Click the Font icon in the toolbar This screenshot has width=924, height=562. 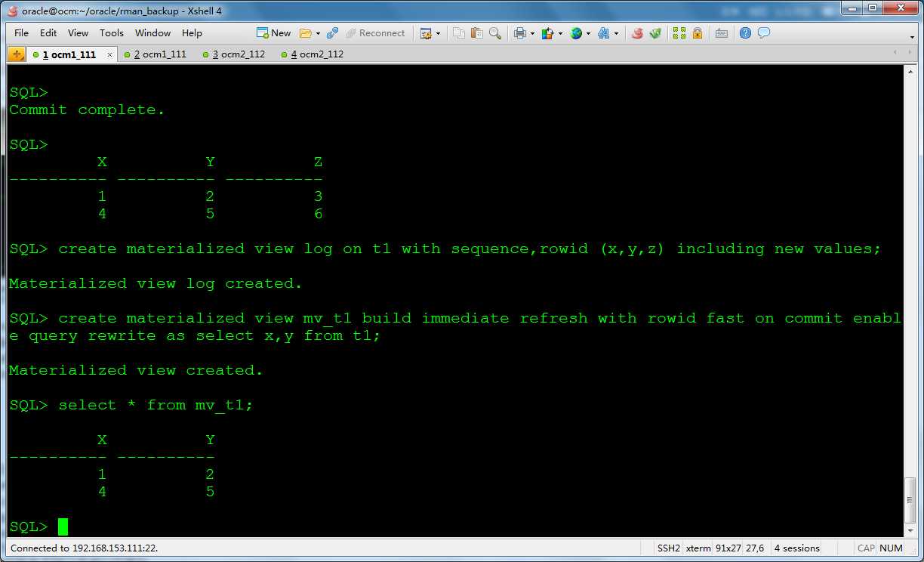click(x=604, y=33)
